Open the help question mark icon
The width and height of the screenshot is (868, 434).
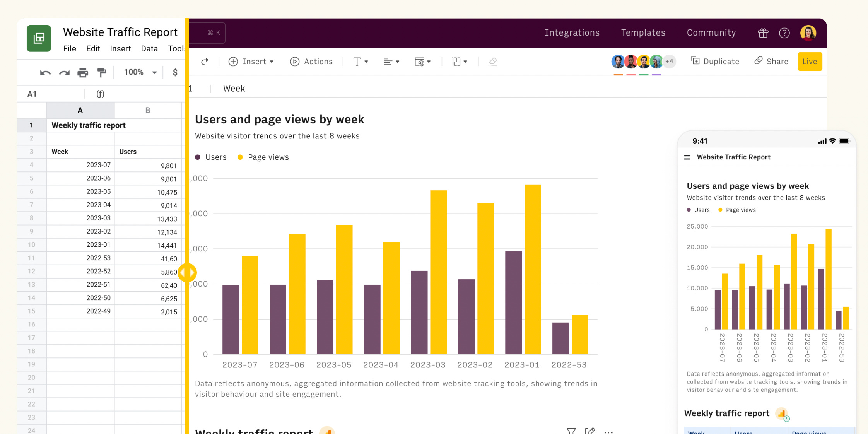click(x=784, y=33)
